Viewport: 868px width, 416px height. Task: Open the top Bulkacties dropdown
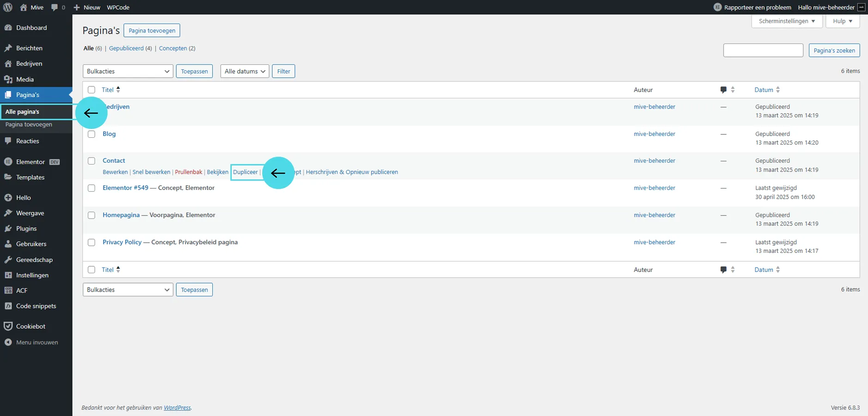(128, 71)
